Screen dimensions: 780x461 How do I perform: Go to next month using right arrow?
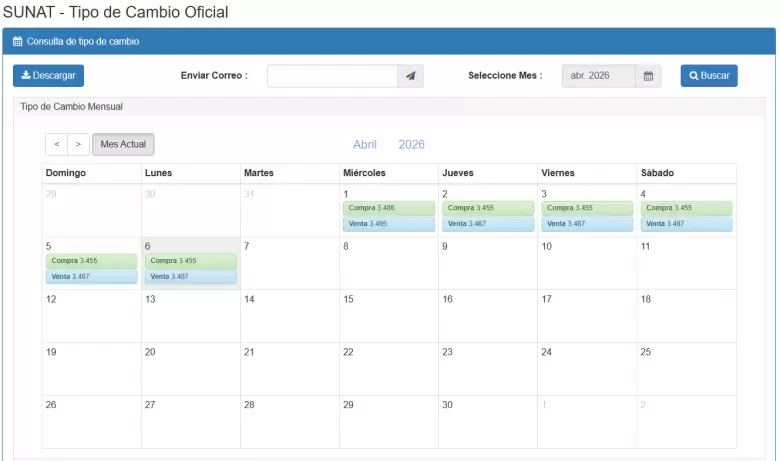pyautogui.click(x=79, y=145)
